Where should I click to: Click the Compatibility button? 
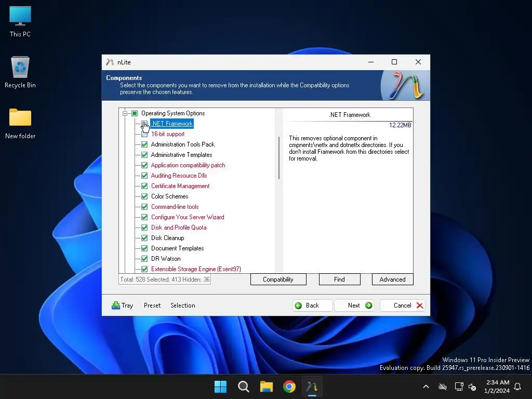278,279
